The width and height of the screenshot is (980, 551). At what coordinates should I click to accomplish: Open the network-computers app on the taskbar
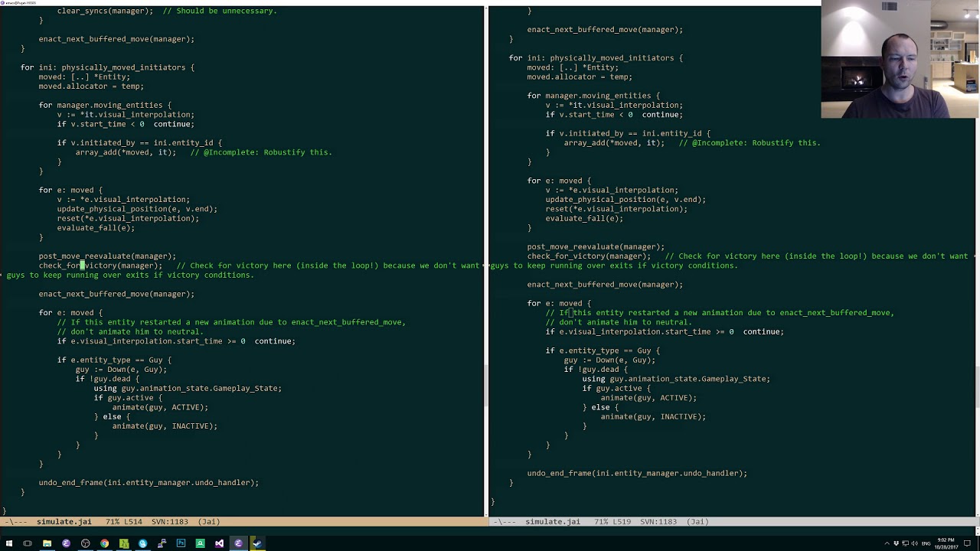(162, 543)
